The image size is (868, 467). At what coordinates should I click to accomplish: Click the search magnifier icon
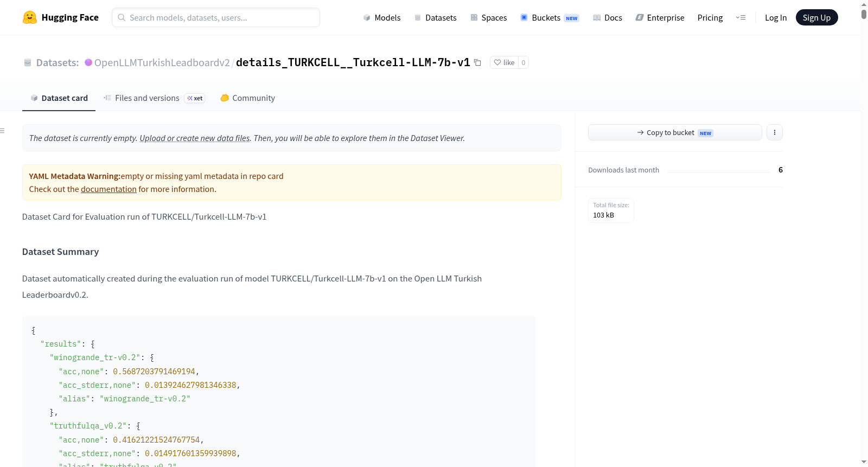coord(122,17)
